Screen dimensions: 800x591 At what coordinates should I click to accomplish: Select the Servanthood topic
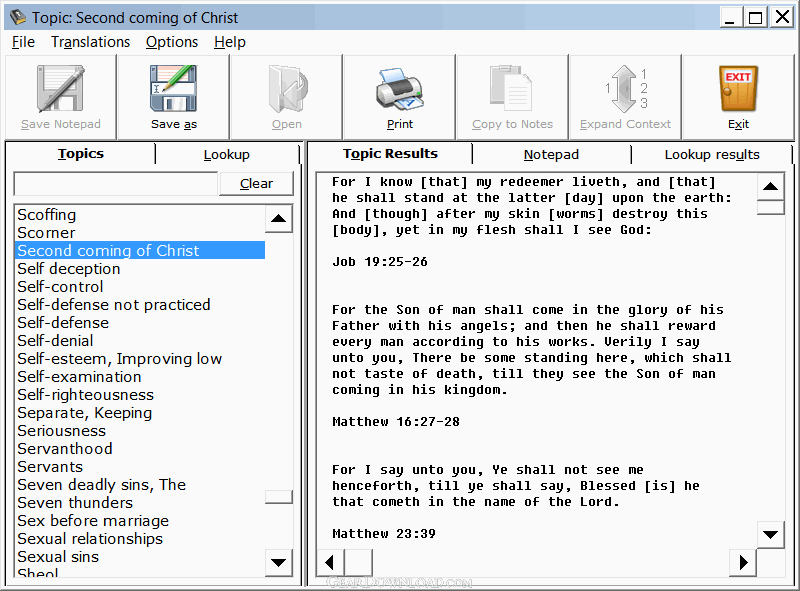coord(140,449)
